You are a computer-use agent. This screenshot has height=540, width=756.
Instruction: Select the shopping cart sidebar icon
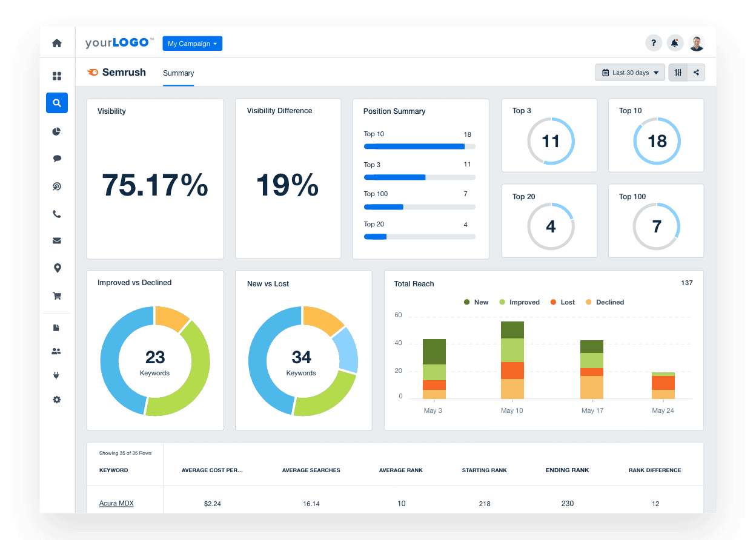(x=56, y=295)
